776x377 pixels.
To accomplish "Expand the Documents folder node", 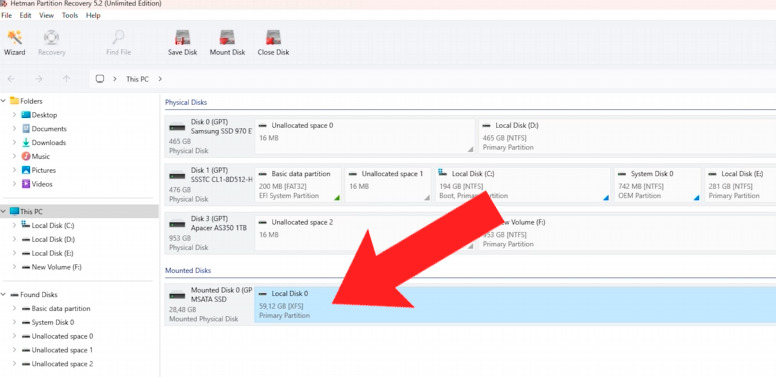I will click(14, 129).
